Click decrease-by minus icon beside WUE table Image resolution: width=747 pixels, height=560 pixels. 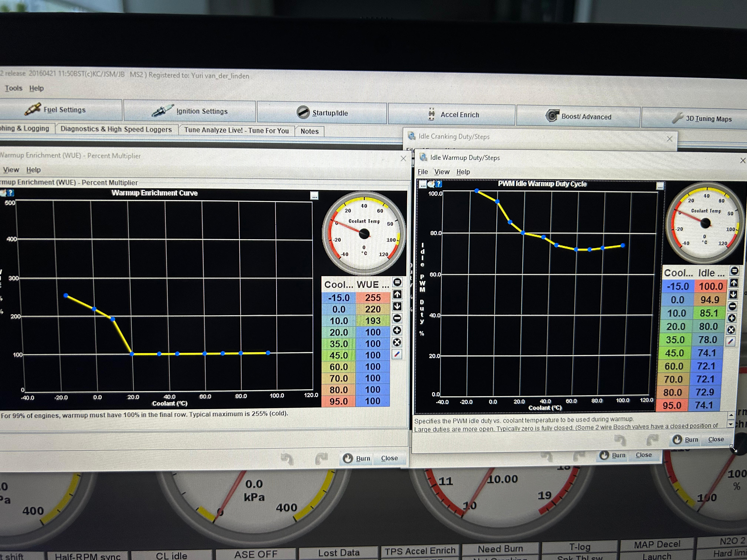(x=397, y=318)
